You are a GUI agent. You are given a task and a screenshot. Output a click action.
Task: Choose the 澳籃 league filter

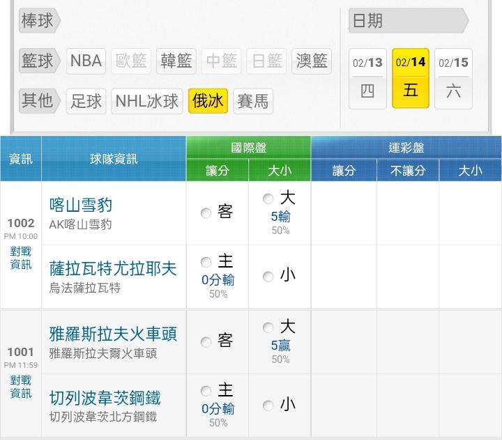click(x=311, y=61)
